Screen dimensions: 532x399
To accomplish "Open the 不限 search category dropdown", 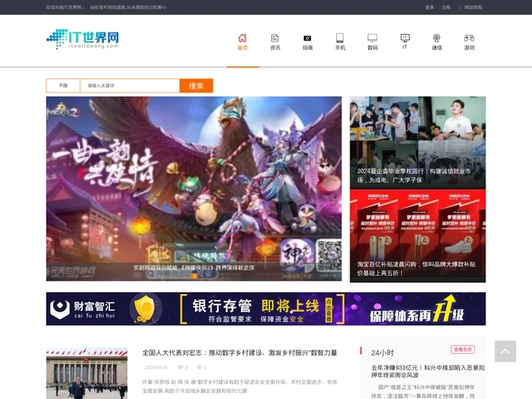I will 63,86.
